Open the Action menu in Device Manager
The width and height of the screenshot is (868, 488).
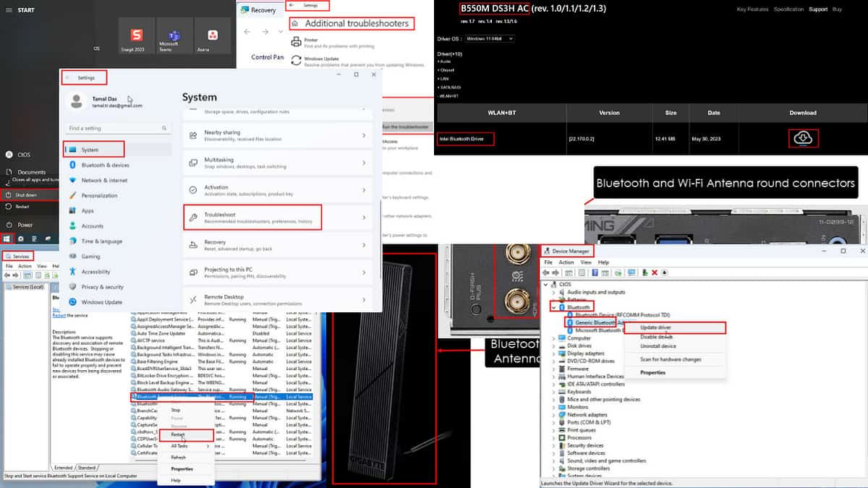(x=566, y=262)
